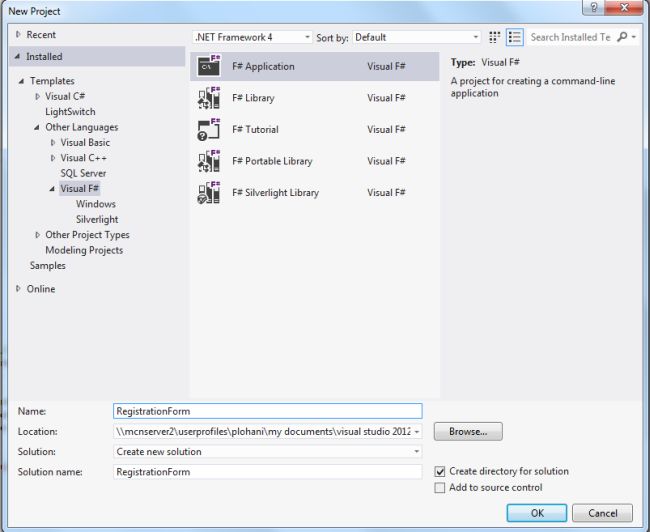Select the F# Tutorial template icon
Viewport: 650px width, 532px height.
[x=209, y=129]
